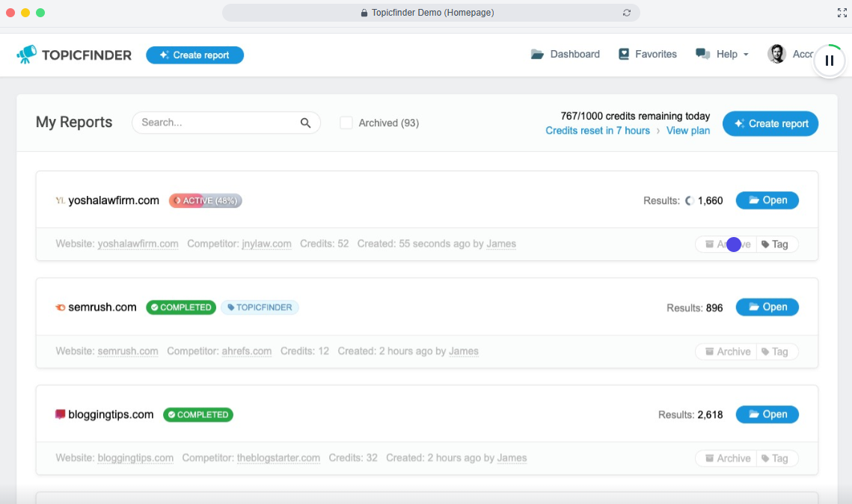
Task: Open the theblogstarter.com competitor link
Action: [x=278, y=458]
